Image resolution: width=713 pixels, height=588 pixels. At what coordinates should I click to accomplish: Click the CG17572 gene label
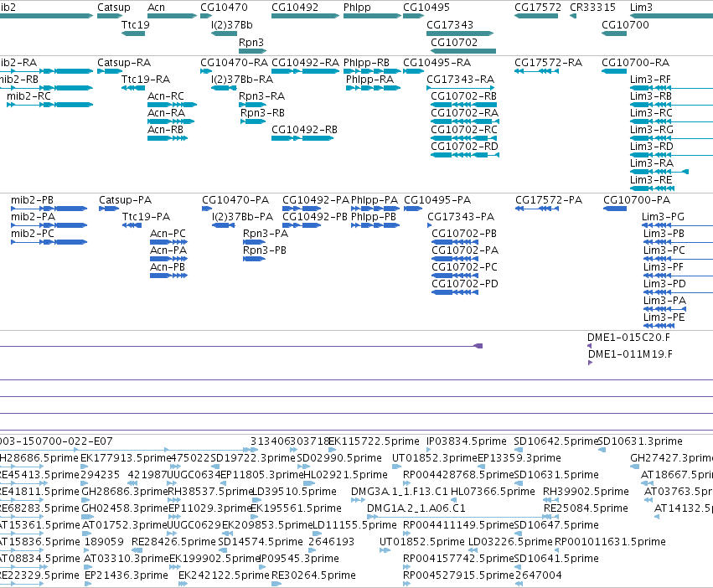[538, 8]
